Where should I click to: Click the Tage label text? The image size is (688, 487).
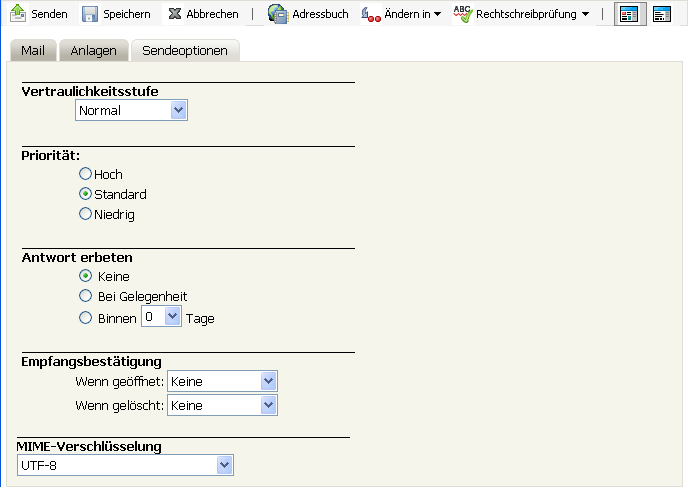click(x=200, y=319)
